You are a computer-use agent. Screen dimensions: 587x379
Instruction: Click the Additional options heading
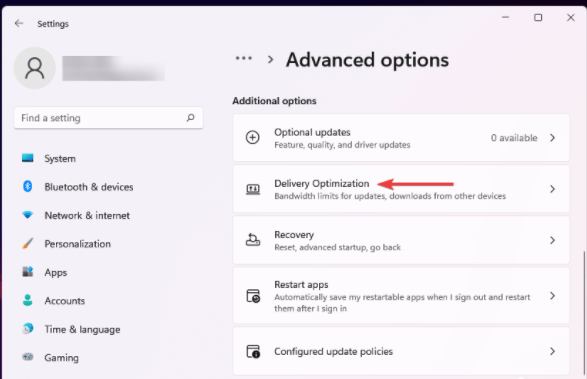pos(274,101)
